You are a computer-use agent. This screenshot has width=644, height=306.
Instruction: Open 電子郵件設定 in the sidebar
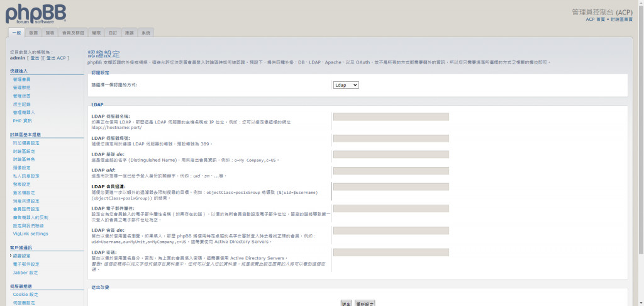(x=26, y=264)
